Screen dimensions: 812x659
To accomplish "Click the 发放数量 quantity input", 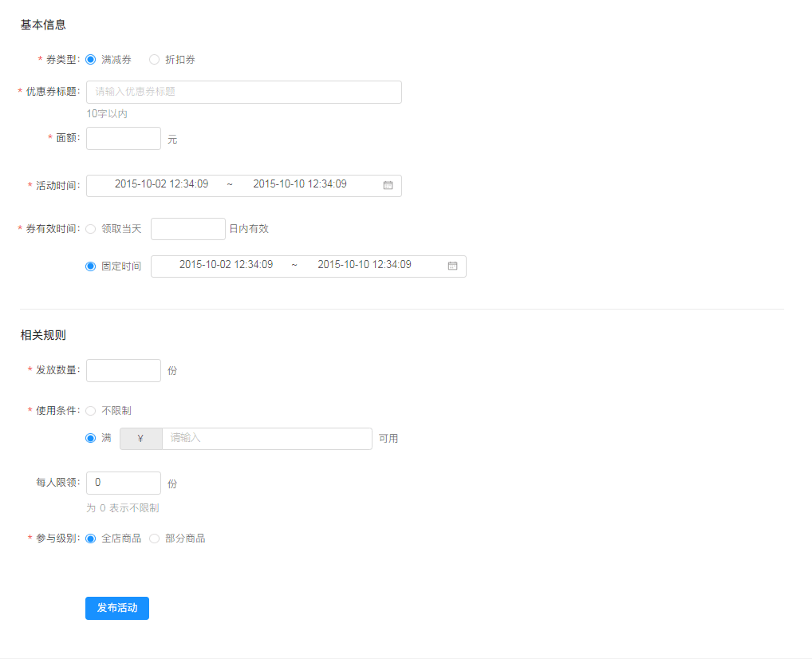I will 123,370.
